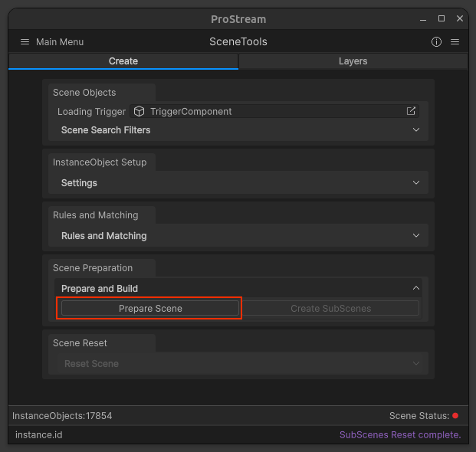Close the ProStream window
Screen dimensions: 476x452
pos(460,18)
